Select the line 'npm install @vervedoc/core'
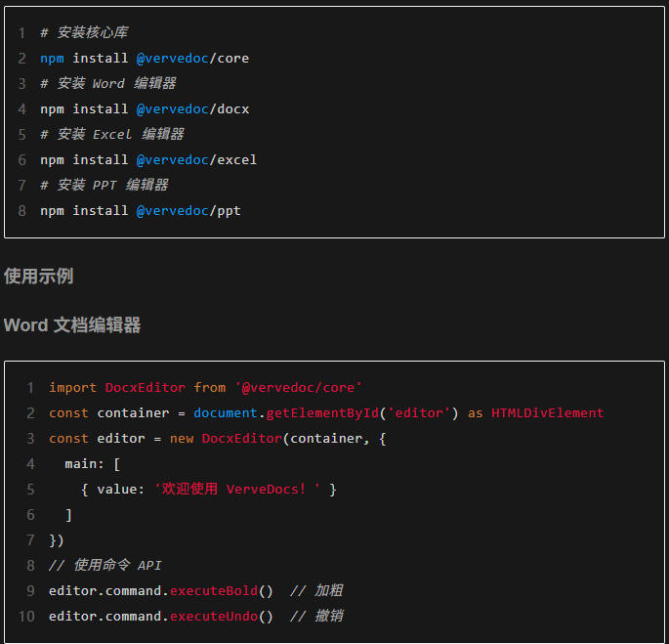 [145, 58]
